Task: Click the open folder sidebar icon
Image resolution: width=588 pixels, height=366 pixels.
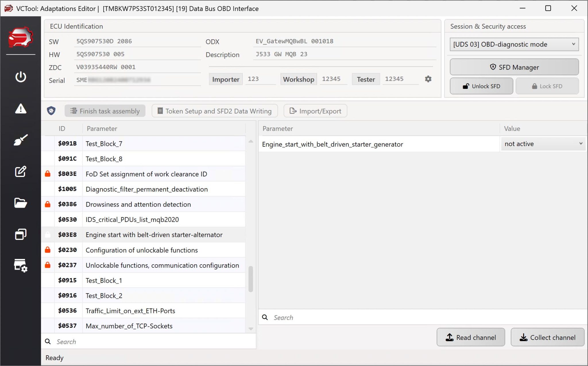Action: [21, 203]
